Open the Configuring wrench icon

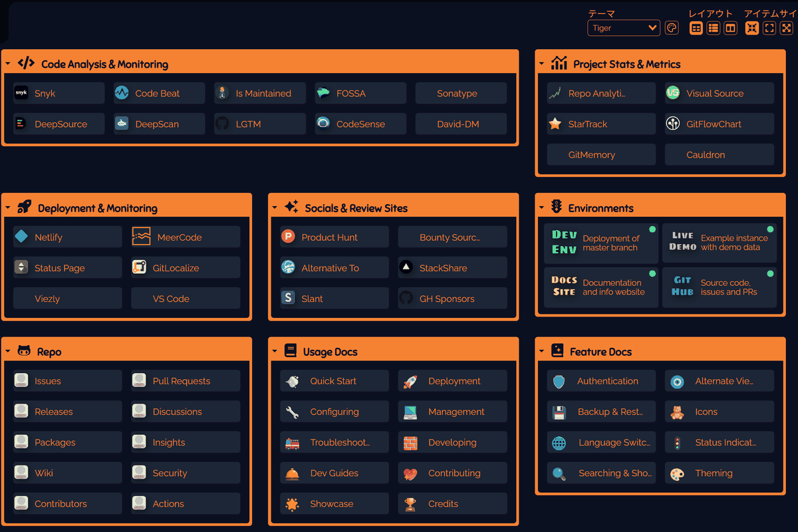coord(292,412)
